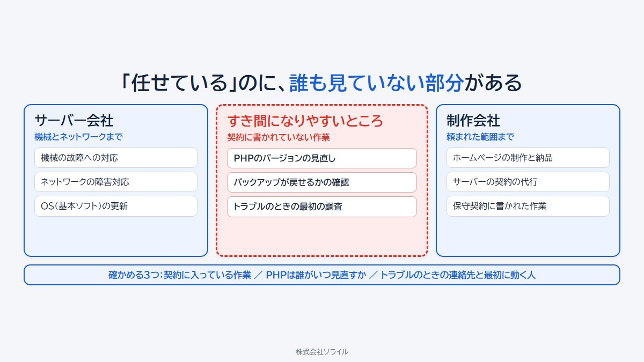Select the サーバー会社 card heading
Viewport: 644px width, 362px height.
pos(74,120)
